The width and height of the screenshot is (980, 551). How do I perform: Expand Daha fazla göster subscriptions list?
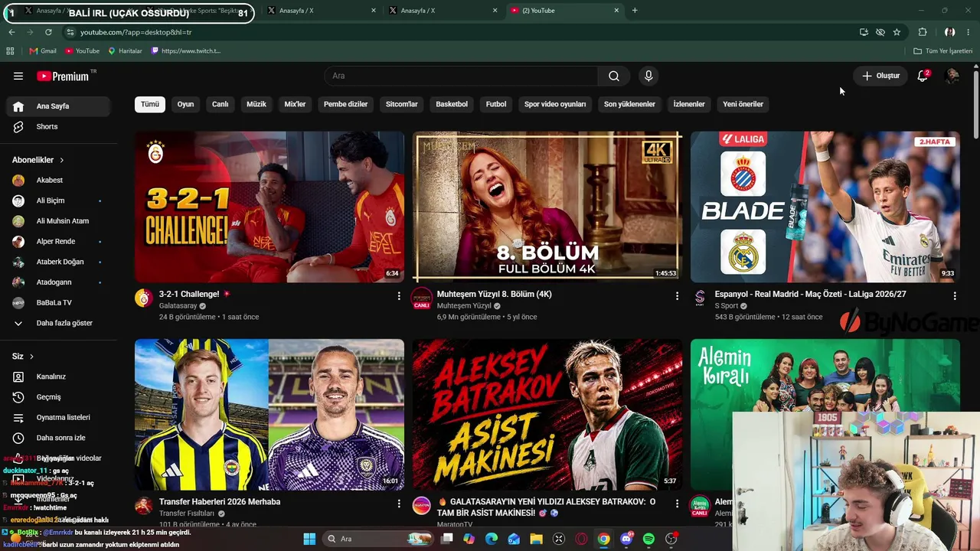coord(58,323)
